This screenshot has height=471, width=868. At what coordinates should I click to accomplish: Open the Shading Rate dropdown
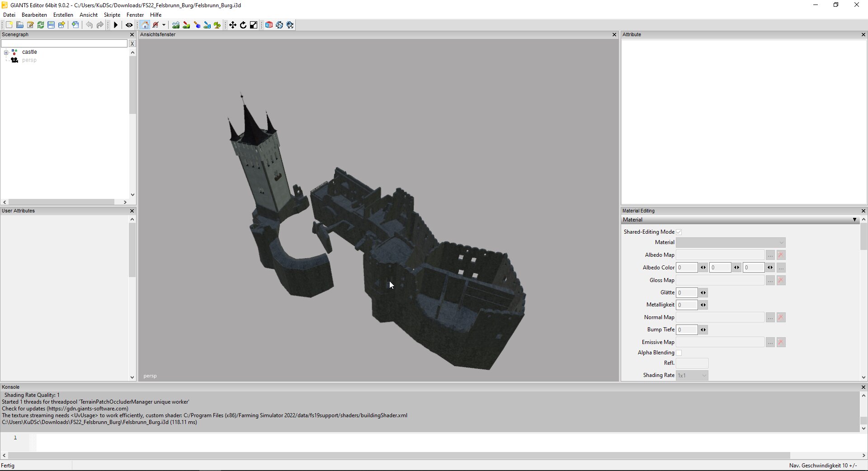(x=692, y=375)
